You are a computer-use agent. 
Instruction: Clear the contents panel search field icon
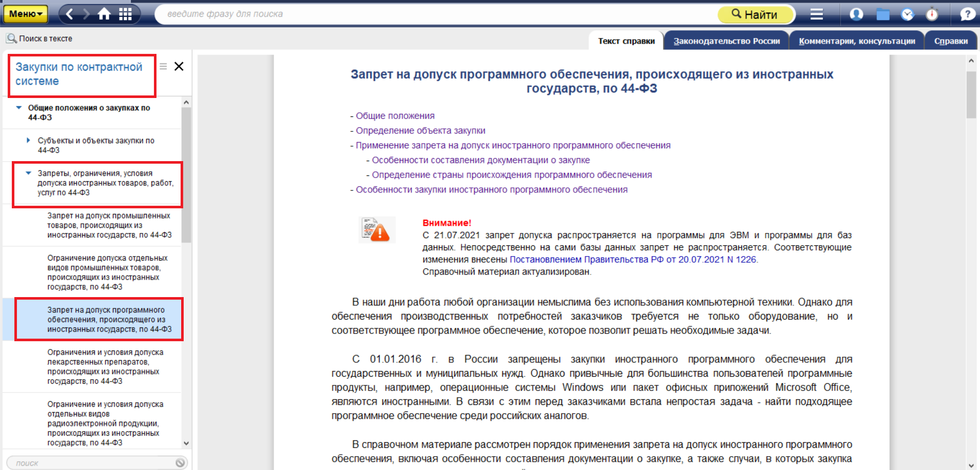tap(180, 463)
